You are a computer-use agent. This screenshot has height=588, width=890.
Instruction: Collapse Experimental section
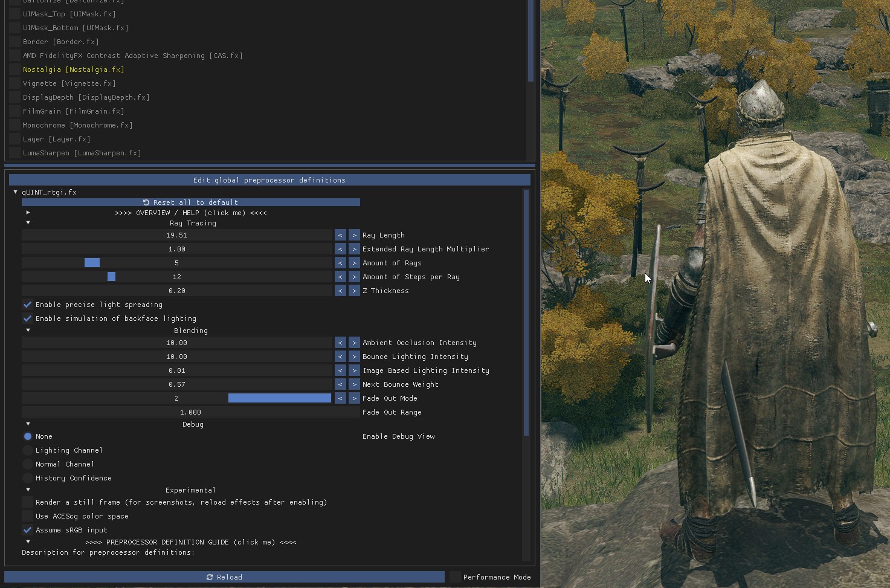pos(28,490)
